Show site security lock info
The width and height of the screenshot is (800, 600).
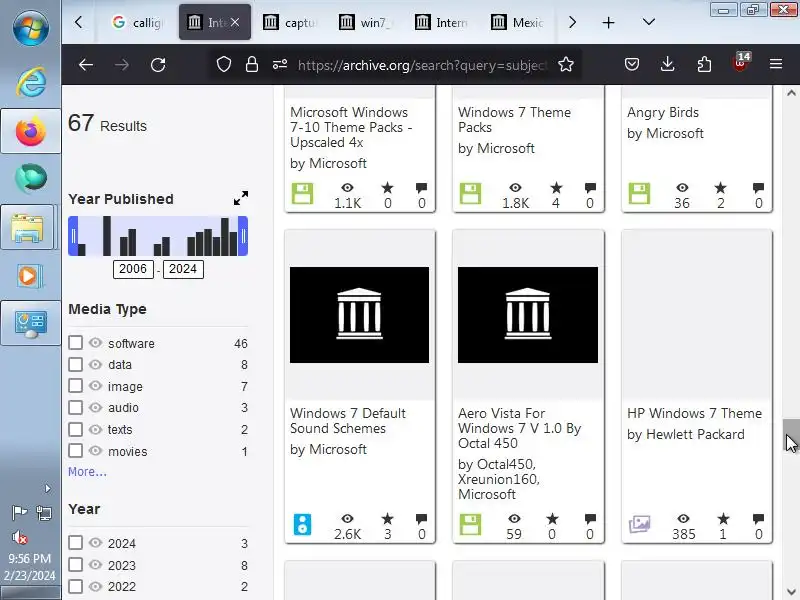pos(252,65)
